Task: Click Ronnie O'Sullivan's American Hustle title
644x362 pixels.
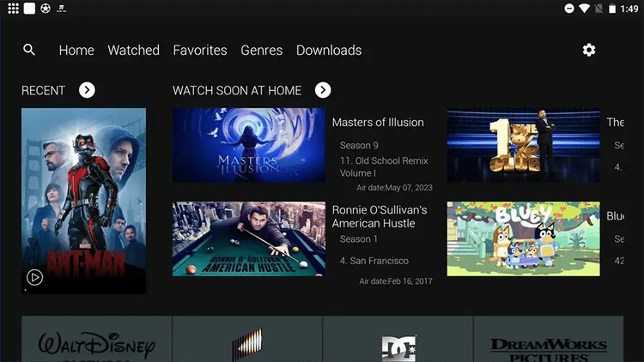Action: [x=380, y=217]
